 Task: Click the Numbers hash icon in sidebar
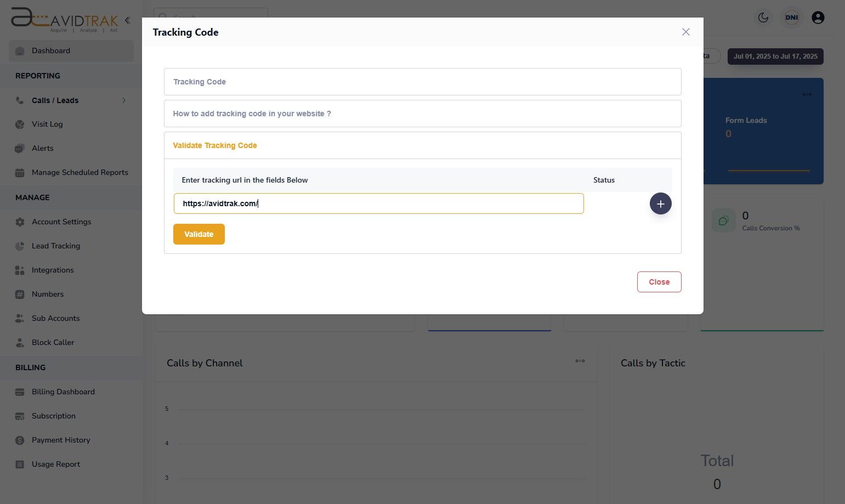click(19, 294)
